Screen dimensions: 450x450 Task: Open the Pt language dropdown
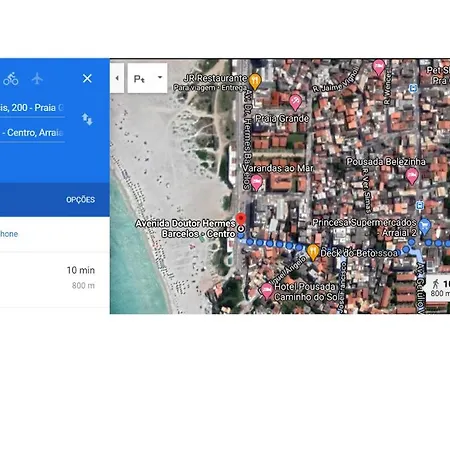(147, 78)
